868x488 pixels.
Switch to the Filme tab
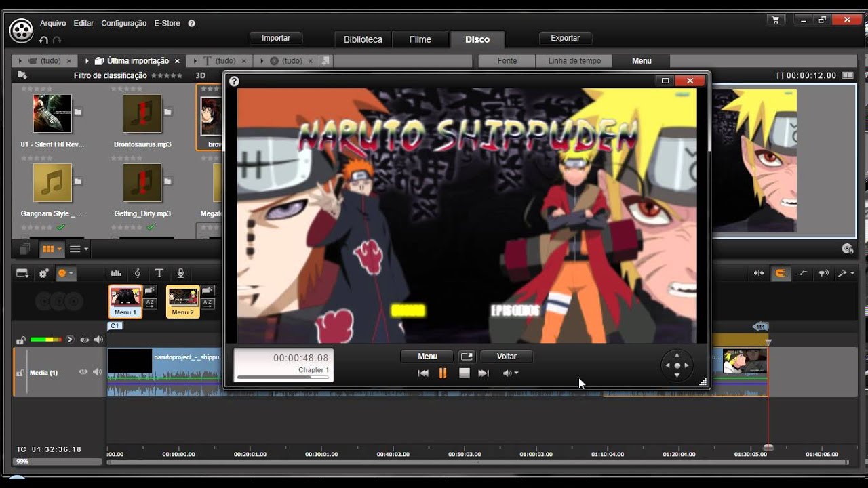click(420, 39)
